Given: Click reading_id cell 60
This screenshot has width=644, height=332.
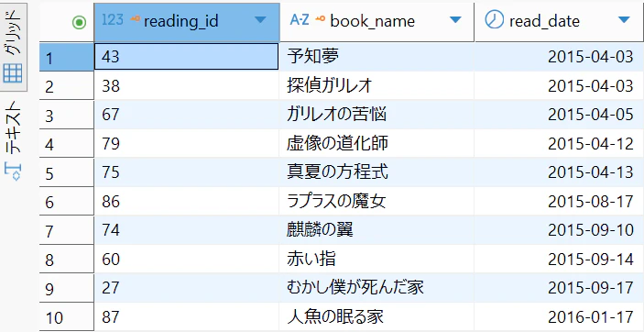Looking at the screenshot, I should click(187, 260).
